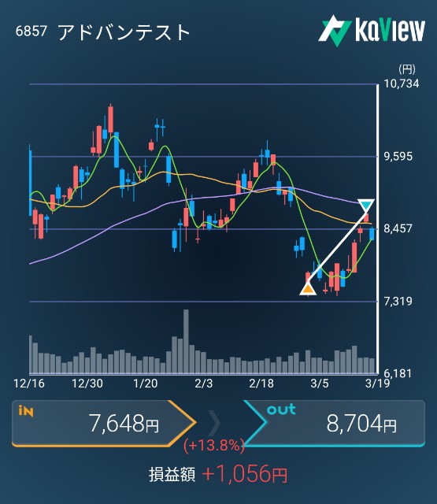Click the +1,056円 profit amount

[245, 474]
